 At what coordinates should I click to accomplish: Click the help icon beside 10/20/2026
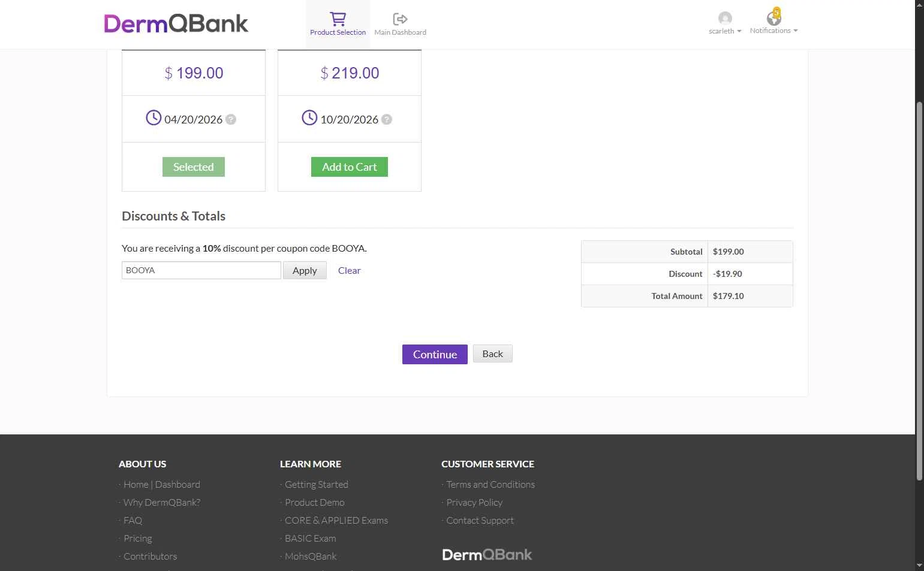(387, 119)
